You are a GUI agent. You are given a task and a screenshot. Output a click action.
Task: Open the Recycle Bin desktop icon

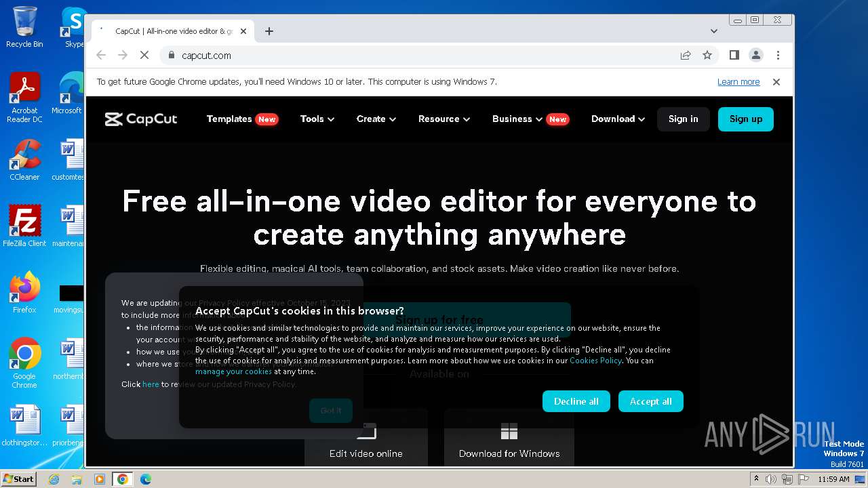click(24, 27)
